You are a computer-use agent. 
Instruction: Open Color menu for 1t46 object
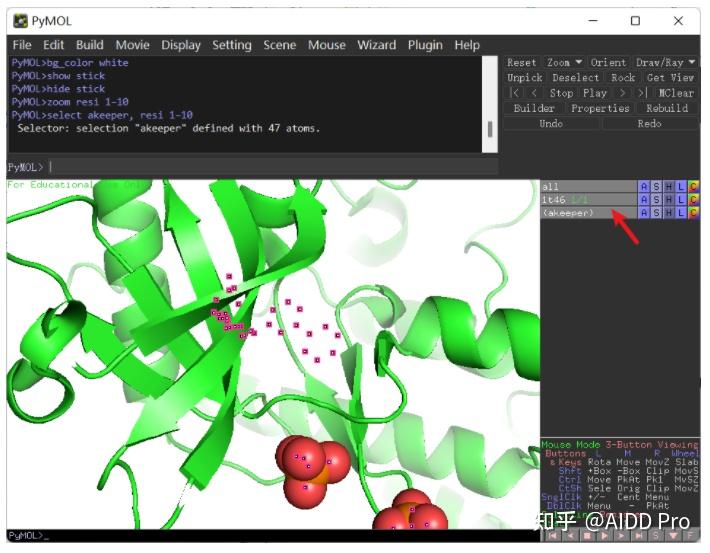[x=693, y=200]
